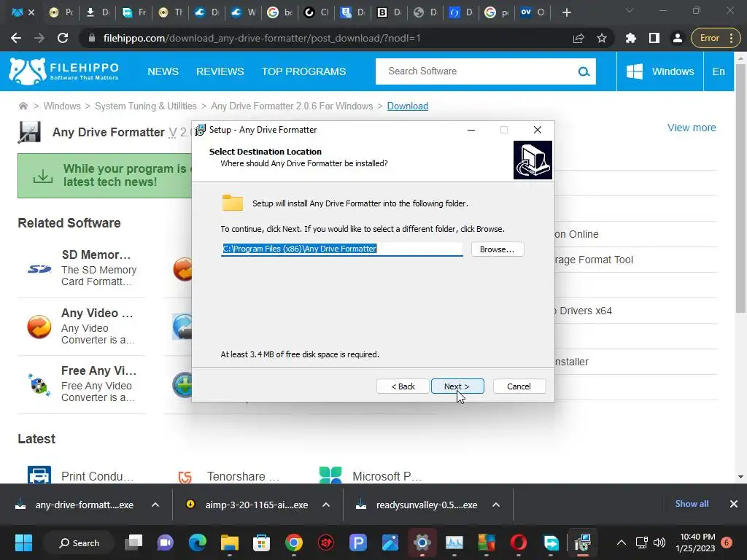
Task: Open a new browser tab
Action: click(566, 12)
